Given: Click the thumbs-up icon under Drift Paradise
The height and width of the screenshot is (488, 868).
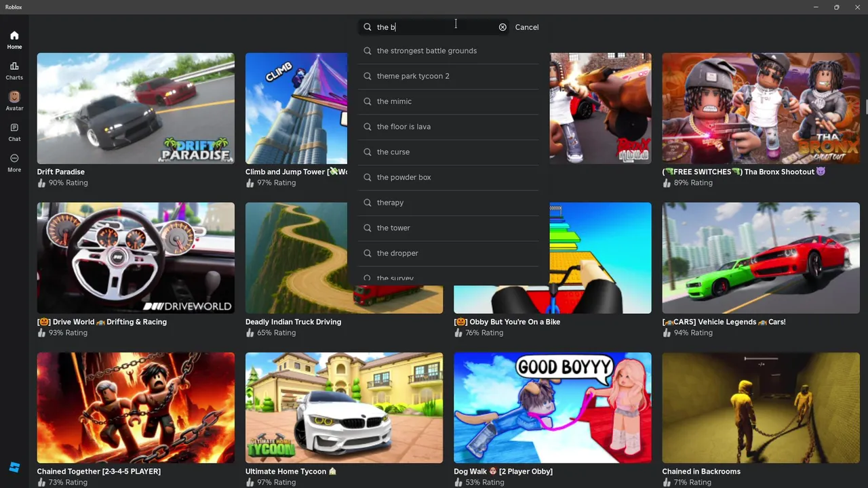Looking at the screenshot, I should point(42,183).
